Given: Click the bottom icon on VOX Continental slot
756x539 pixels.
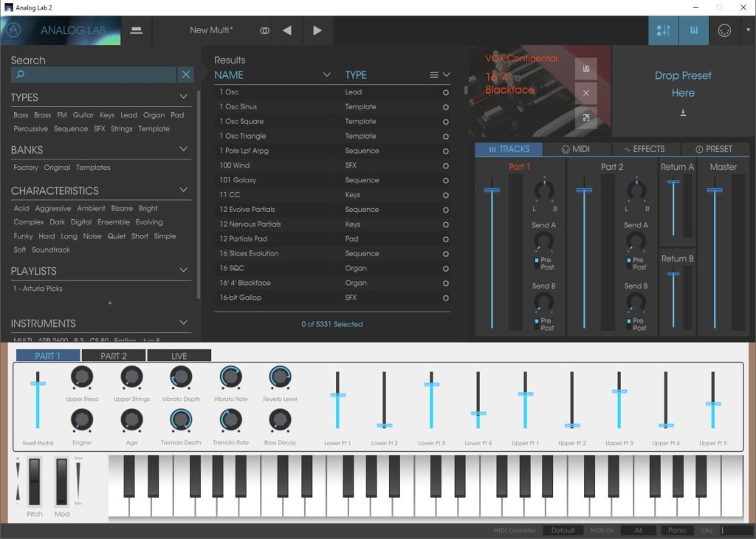Looking at the screenshot, I should (585, 117).
